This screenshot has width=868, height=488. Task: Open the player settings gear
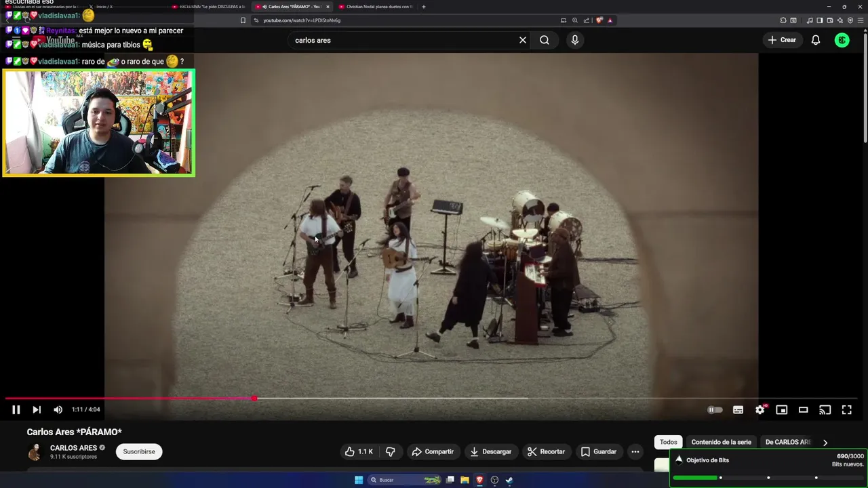pyautogui.click(x=760, y=409)
